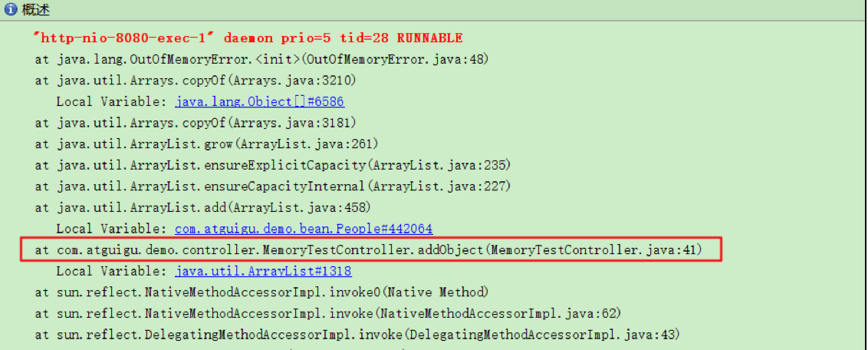Click 'Local Variable:' label before Object[]#6586
This screenshot has height=350, width=868.
tap(113, 101)
